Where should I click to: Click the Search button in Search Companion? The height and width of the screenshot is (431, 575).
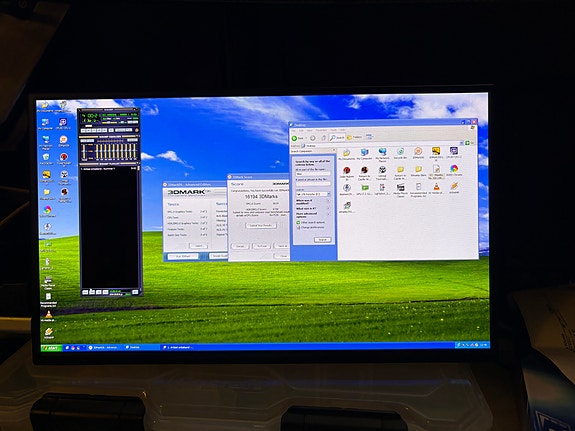pyautogui.click(x=322, y=240)
